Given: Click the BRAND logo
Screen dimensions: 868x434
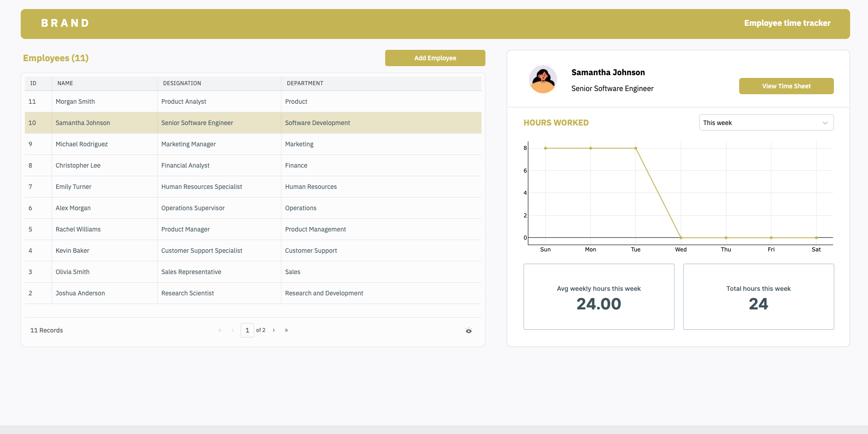Looking at the screenshot, I should coord(65,23).
